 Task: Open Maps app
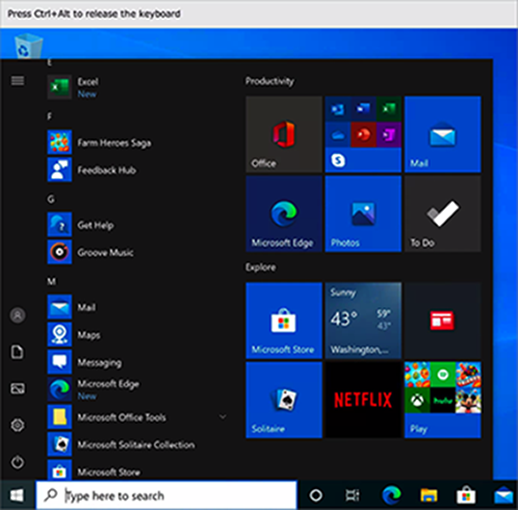coord(137,335)
